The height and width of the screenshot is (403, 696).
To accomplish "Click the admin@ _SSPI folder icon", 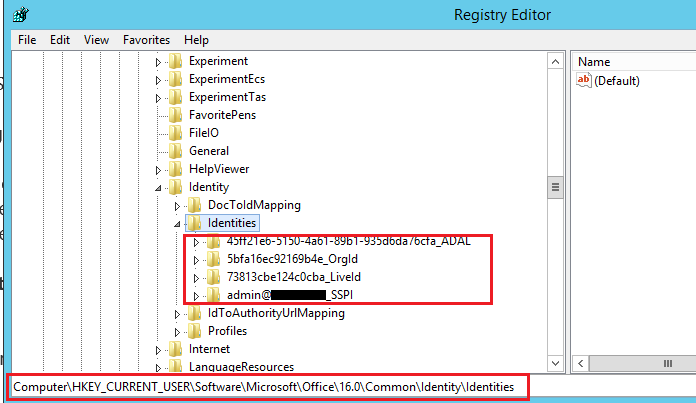I will (x=214, y=295).
